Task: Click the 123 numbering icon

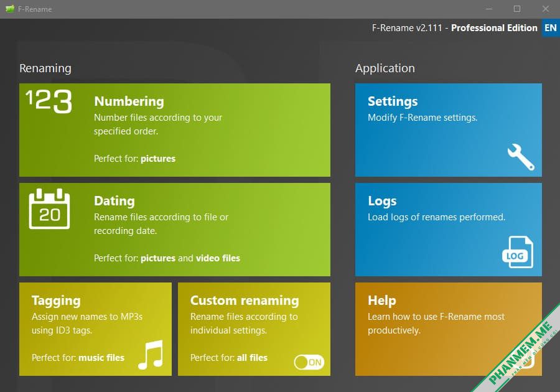Action: (49, 101)
